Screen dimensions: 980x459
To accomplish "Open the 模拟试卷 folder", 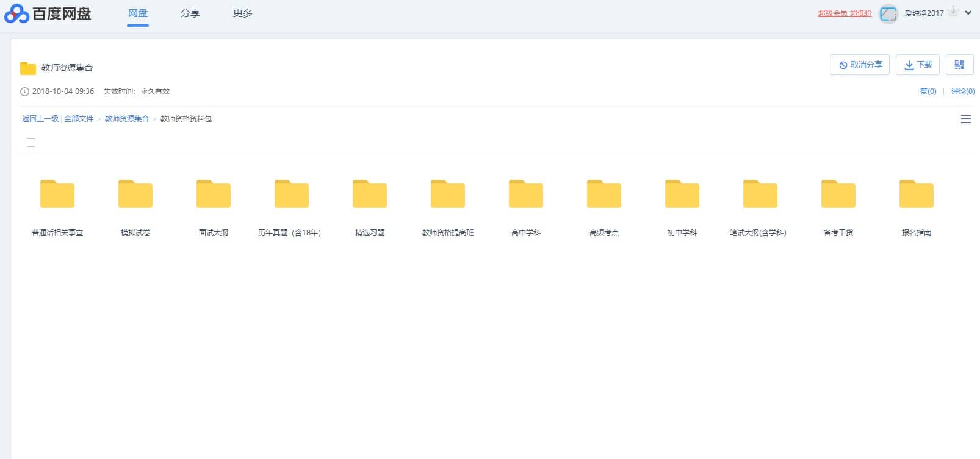I will 135,194.
